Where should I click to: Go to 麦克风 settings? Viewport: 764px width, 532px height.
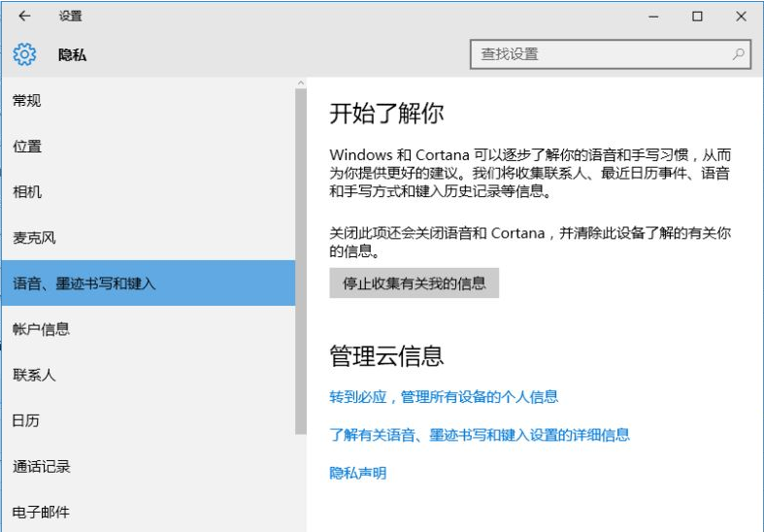click(x=34, y=238)
